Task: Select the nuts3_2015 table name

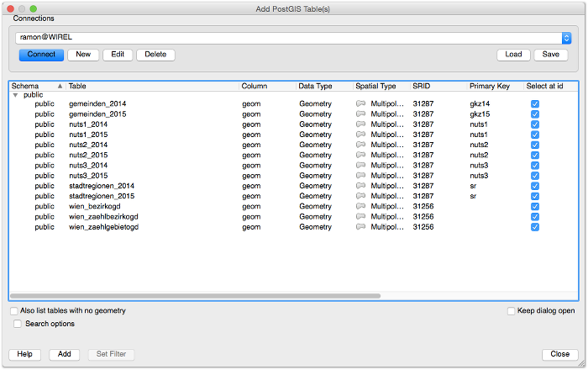Action: [x=88, y=175]
